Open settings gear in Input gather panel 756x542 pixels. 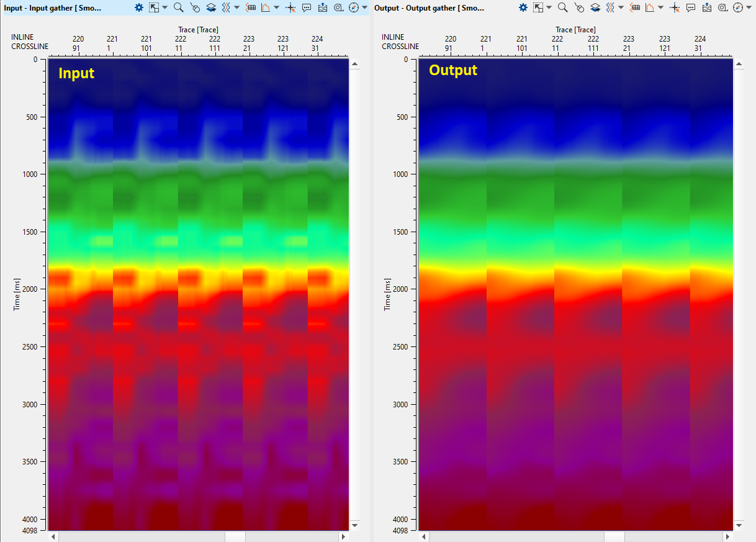tap(139, 7)
